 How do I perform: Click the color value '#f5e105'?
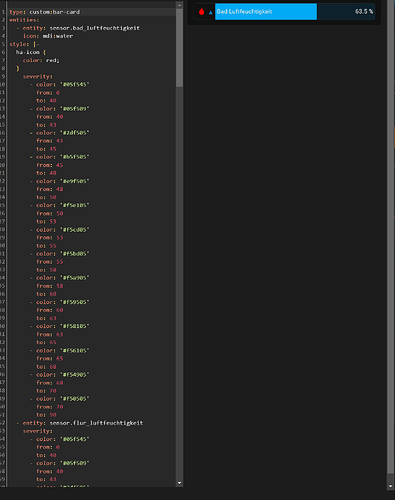[x=75, y=205]
